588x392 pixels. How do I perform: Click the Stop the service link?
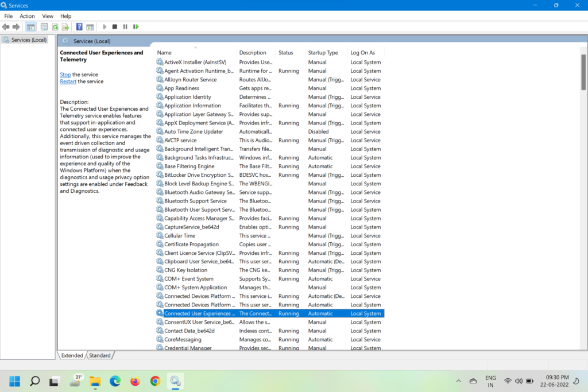[x=65, y=75]
